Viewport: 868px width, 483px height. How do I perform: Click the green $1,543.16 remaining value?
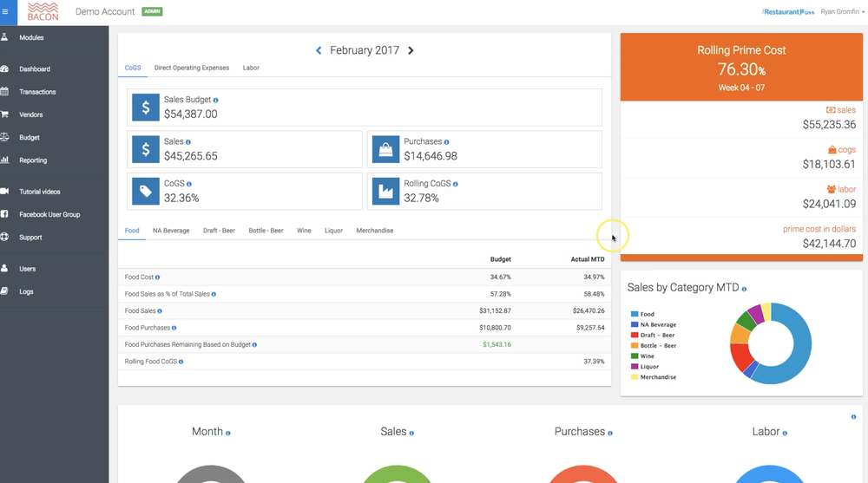tap(496, 344)
